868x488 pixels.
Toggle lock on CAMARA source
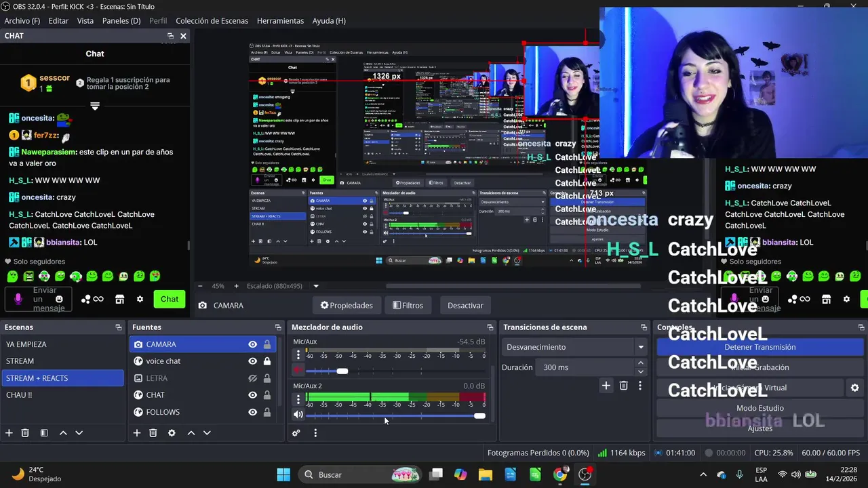[267, 344]
